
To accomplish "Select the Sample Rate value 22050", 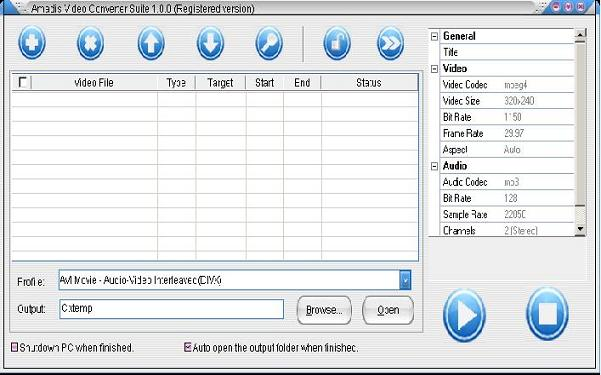I will tap(515, 214).
